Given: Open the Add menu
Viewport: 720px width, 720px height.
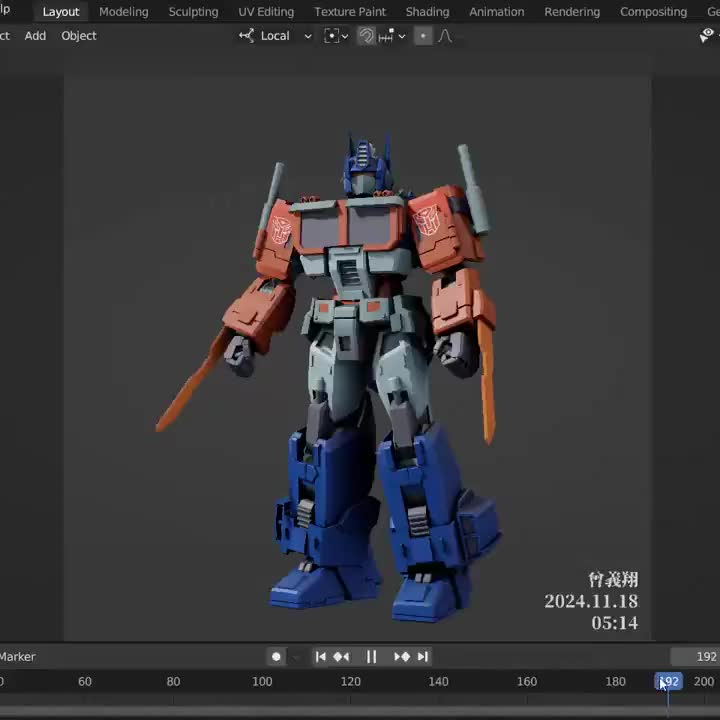Looking at the screenshot, I should pos(35,36).
